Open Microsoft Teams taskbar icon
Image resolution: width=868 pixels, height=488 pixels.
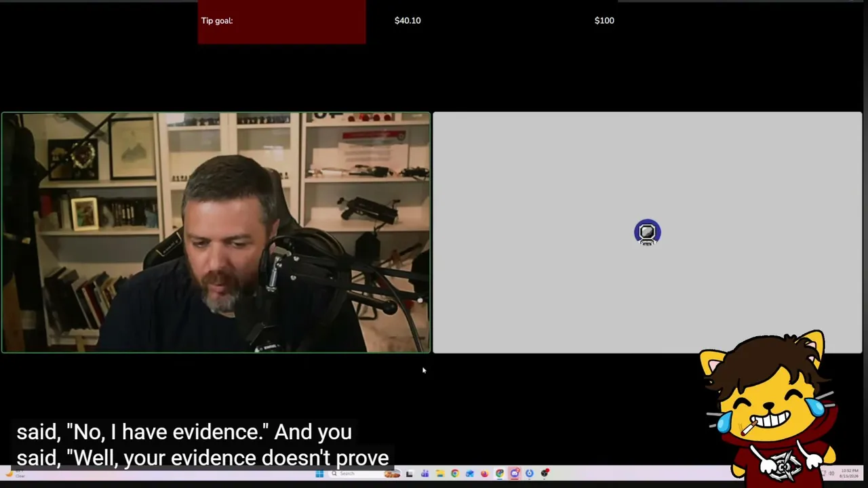pos(425,473)
